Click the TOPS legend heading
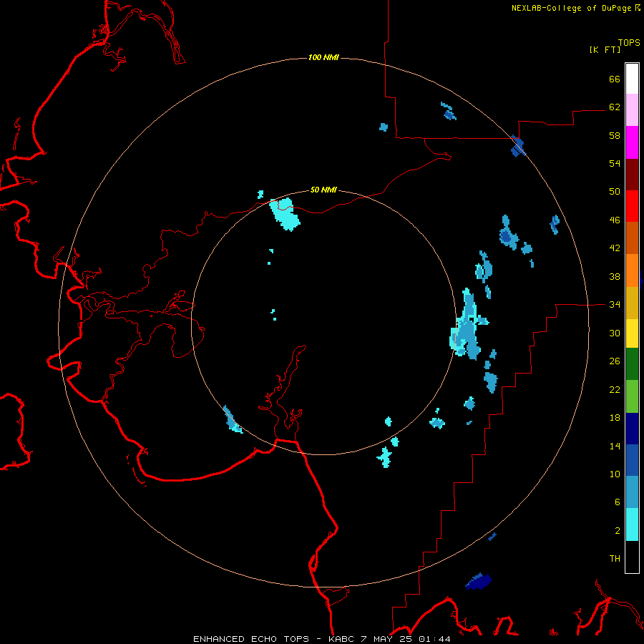644x644 pixels. tap(629, 42)
